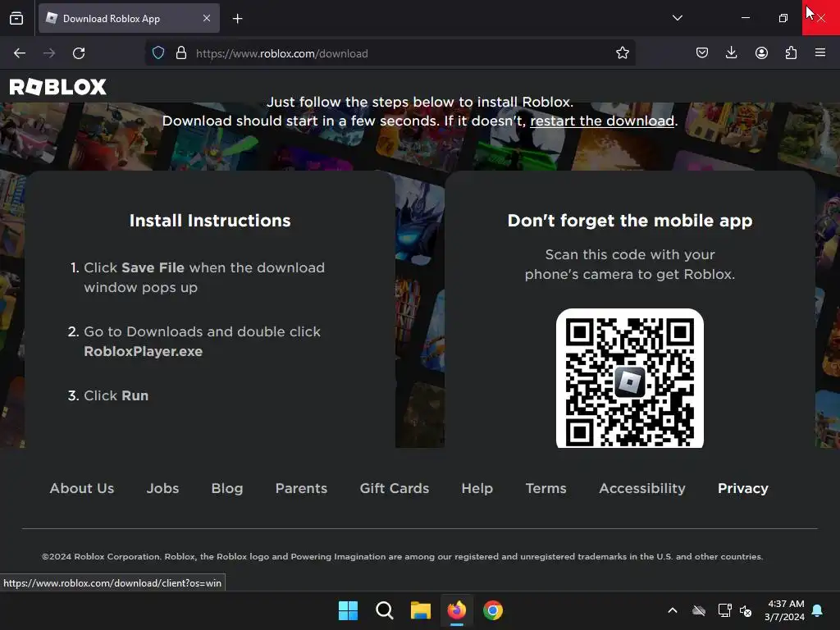Open clock and calendar 4:37 AM
This screenshot has width=840, height=630.
pyautogui.click(x=784, y=610)
